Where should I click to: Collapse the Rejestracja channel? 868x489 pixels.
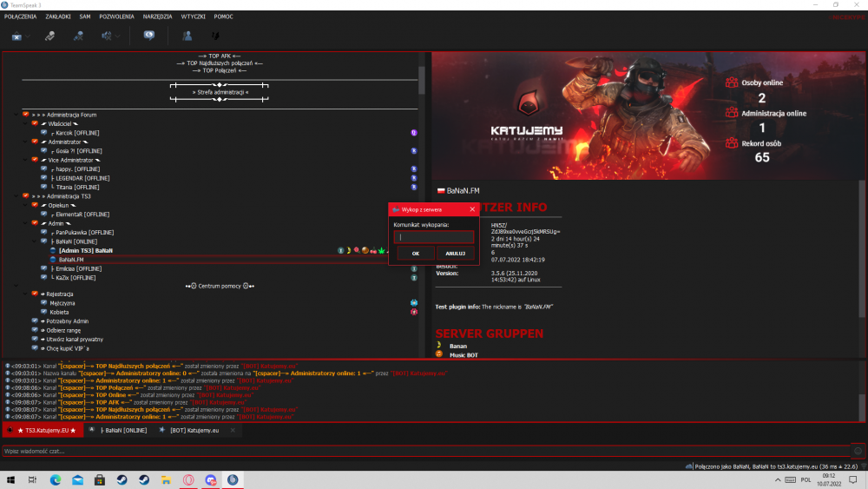[25, 294]
